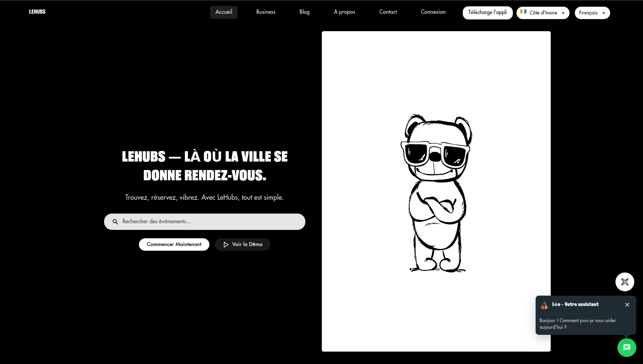The width and height of the screenshot is (643, 364).
Task: Close the Léo assistant popup
Action: pyautogui.click(x=627, y=305)
